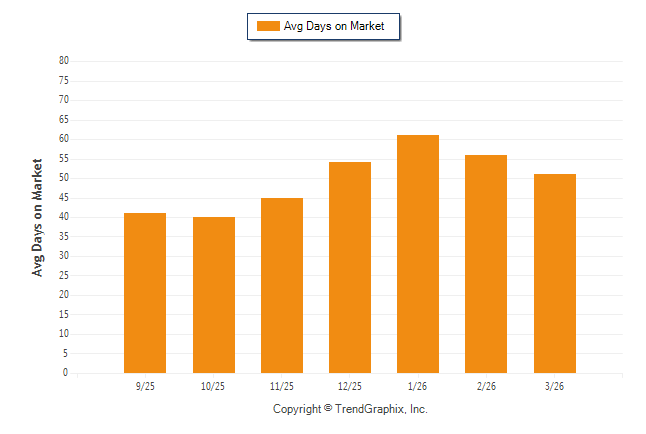Click the TrendGraphix copyright text
This screenshot has height=434, width=646.
coord(350,409)
